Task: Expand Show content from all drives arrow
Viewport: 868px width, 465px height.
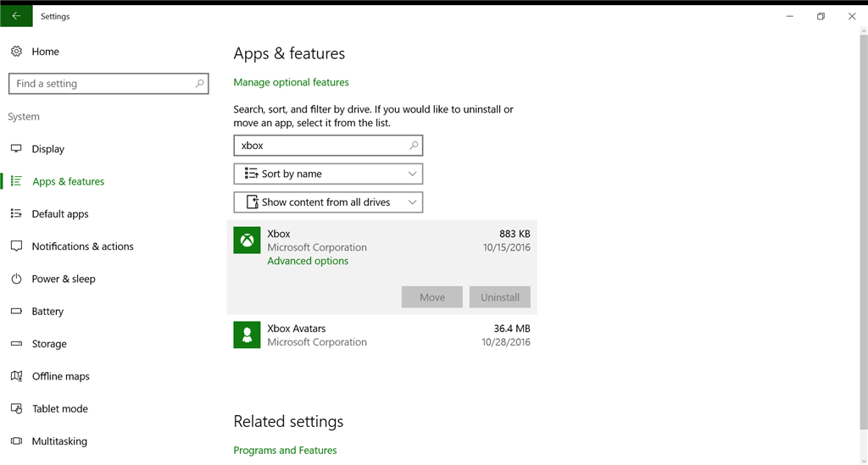Action: click(413, 202)
